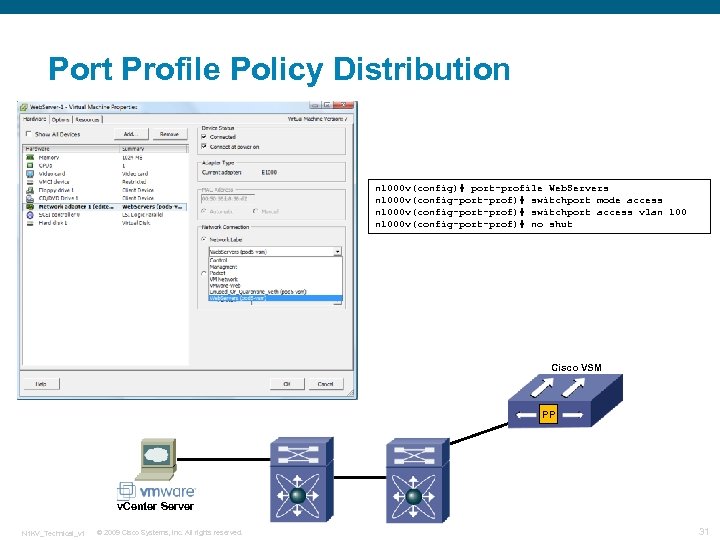720x540 pixels.
Task: Click the Virtual Machine Properties title icon
Action: coord(24,107)
